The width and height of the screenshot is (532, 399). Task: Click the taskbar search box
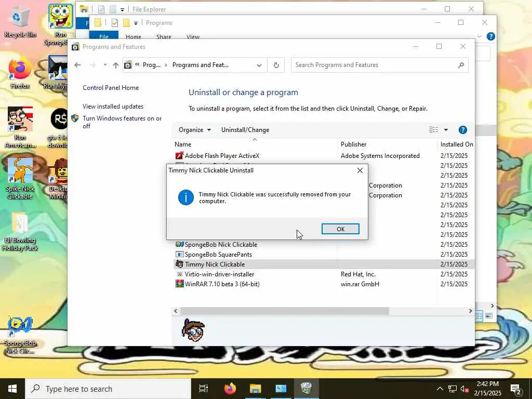108,389
